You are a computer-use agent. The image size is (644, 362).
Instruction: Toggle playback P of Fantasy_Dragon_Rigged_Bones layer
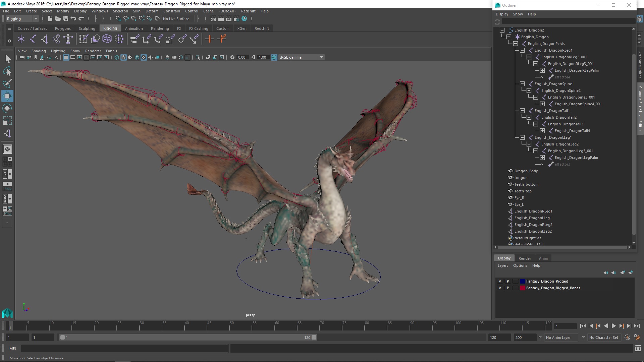508,288
